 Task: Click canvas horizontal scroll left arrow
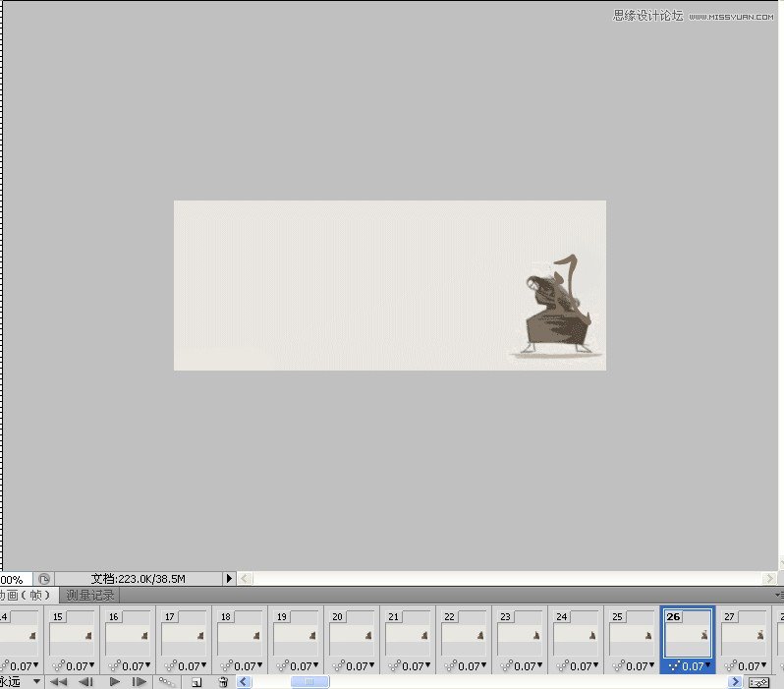click(x=245, y=579)
